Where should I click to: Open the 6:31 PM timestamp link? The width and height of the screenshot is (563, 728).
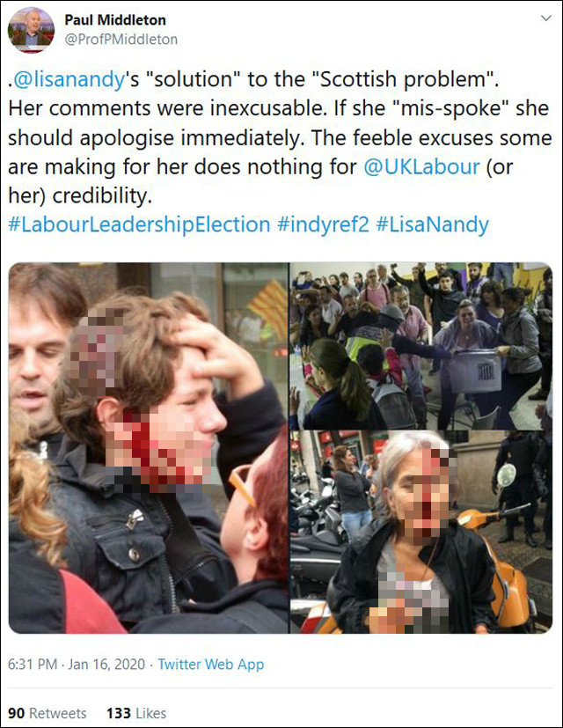[33, 664]
